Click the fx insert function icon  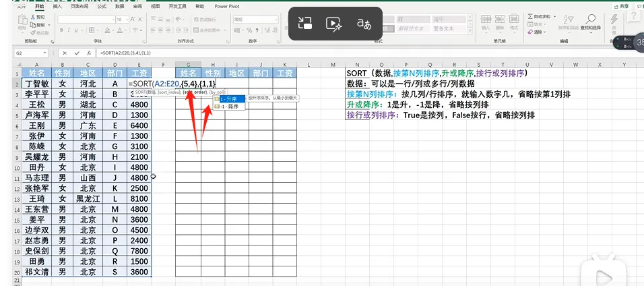point(89,53)
